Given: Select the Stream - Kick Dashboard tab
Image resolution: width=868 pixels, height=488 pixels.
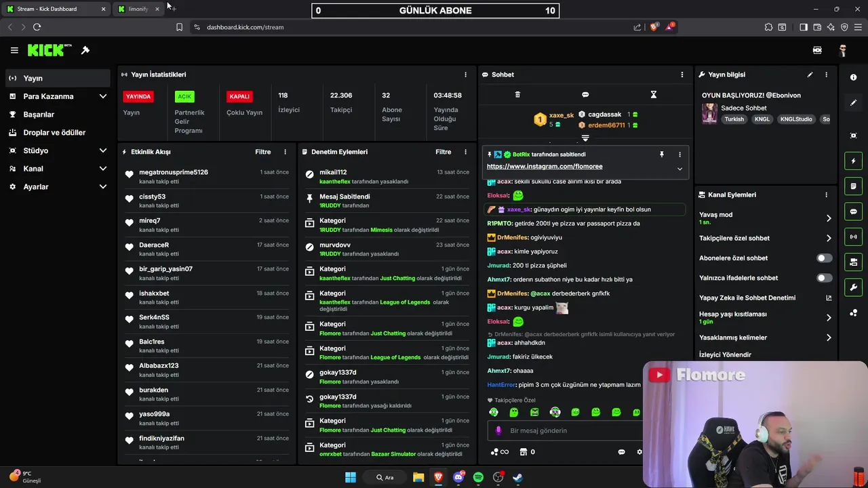Looking at the screenshot, I should coord(56,9).
